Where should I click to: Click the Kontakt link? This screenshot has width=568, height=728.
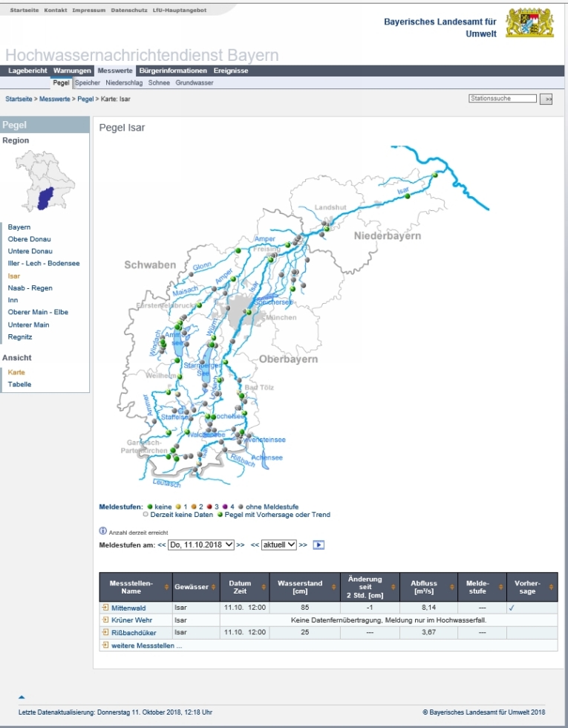[x=55, y=10]
